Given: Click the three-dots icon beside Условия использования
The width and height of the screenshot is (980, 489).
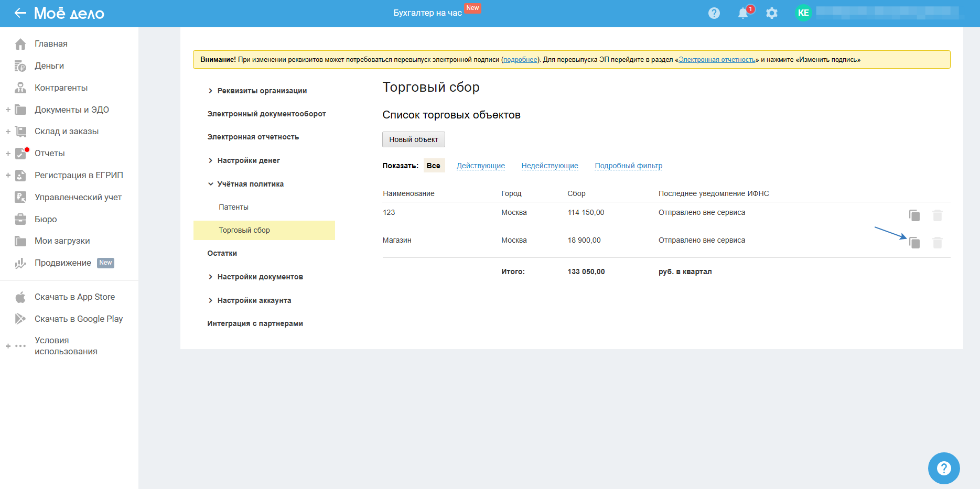Looking at the screenshot, I should [20, 346].
